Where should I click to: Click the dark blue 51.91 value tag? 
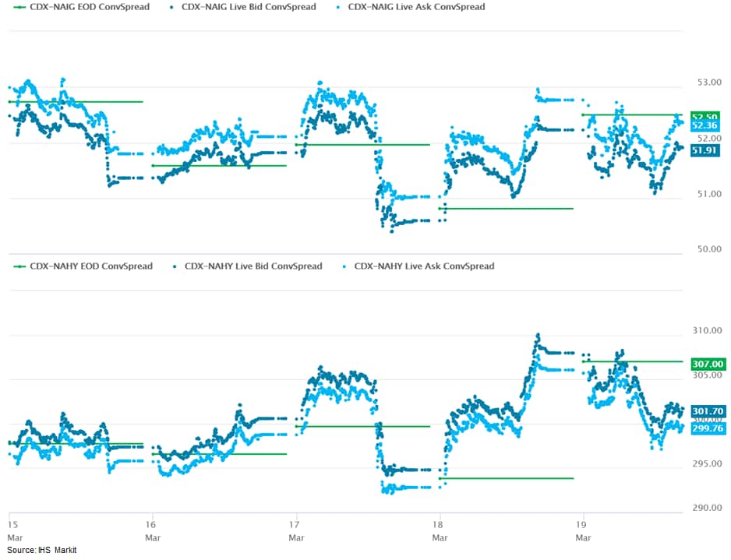point(708,150)
